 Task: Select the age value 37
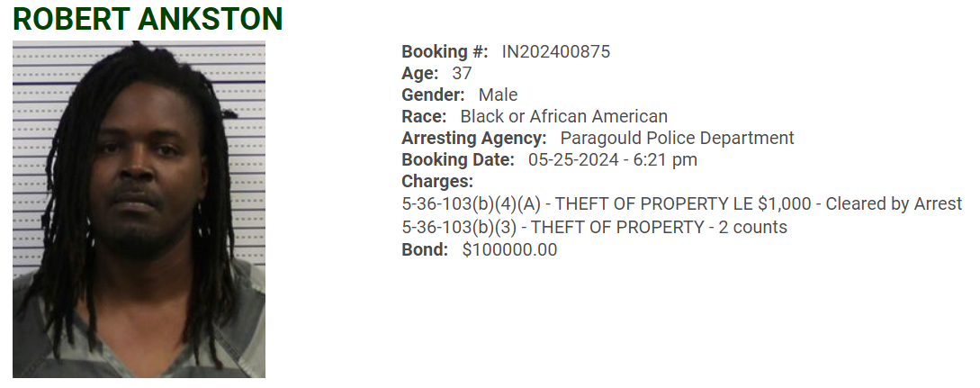pos(462,73)
